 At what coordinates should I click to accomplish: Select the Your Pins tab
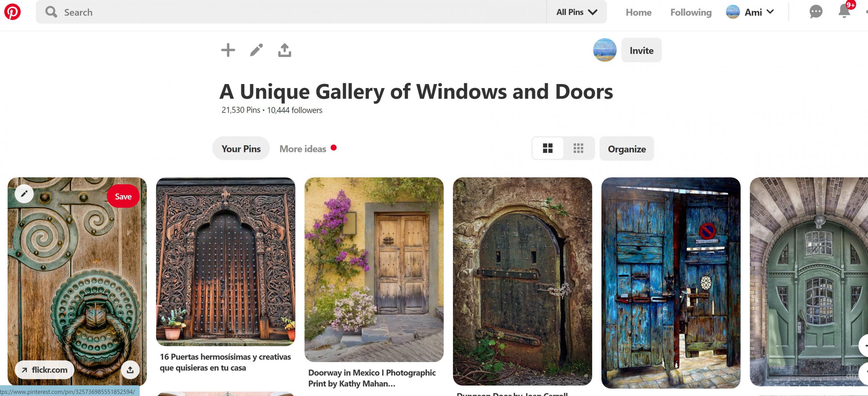241,148
